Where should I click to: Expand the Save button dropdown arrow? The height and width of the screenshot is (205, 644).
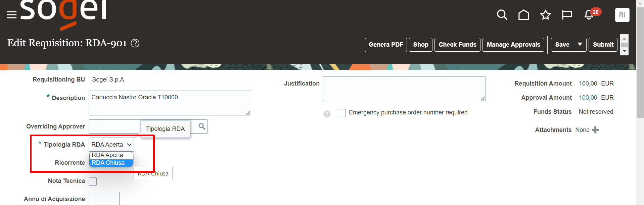click(580, 44)
